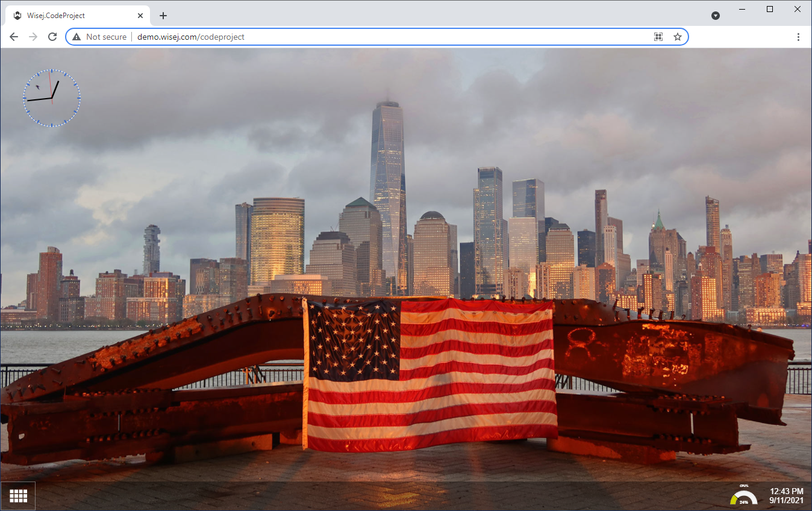812x511 pixels.
Task: Click the CPU usage gauge in taskbar
Action: 743,495
